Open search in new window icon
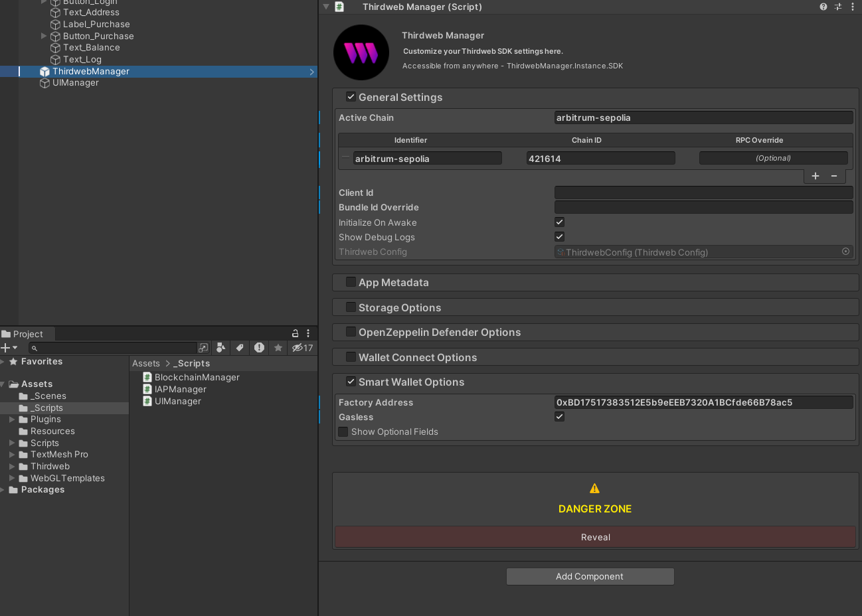The image size is (862, 616). [203, 348]
